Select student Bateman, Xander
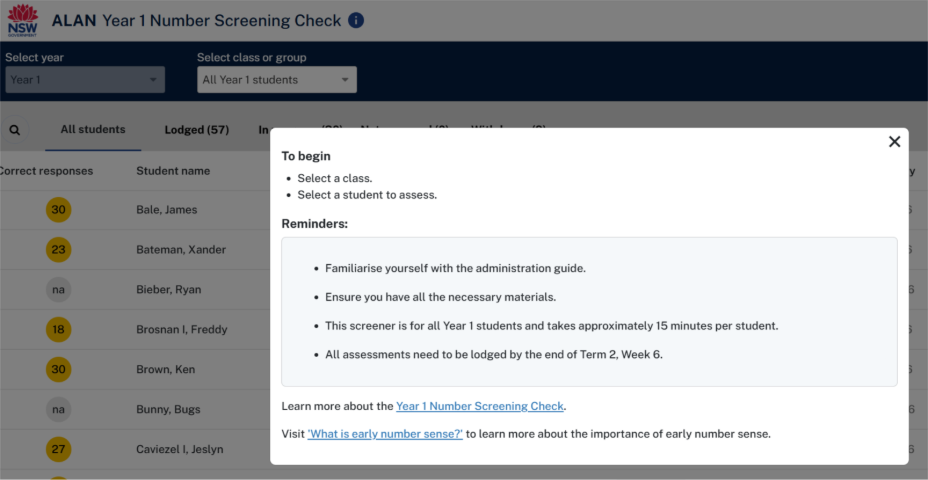928x480 pixels. pyautogui.click(x=181, y=250)
